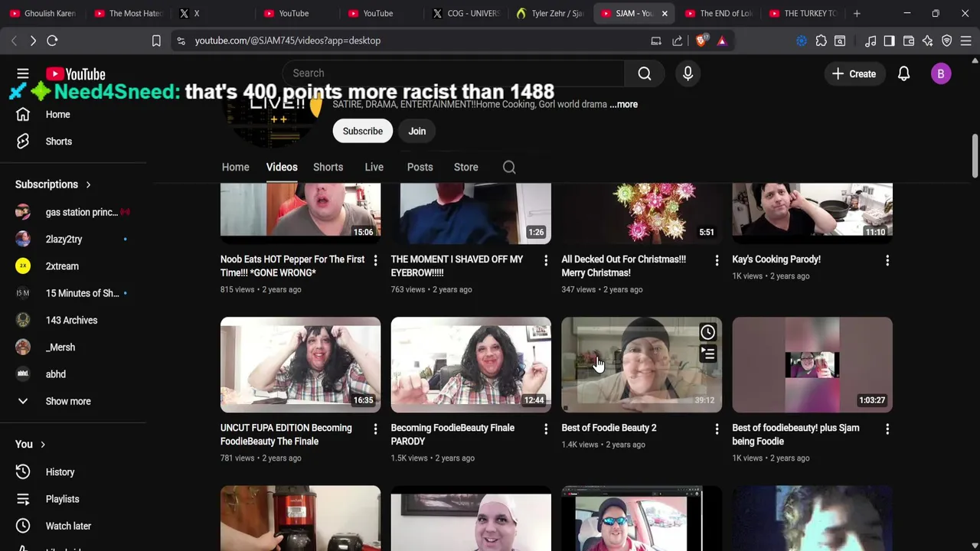The image size is (980, 551).
Task: Open a new browser tab
Action: (857, 13)
